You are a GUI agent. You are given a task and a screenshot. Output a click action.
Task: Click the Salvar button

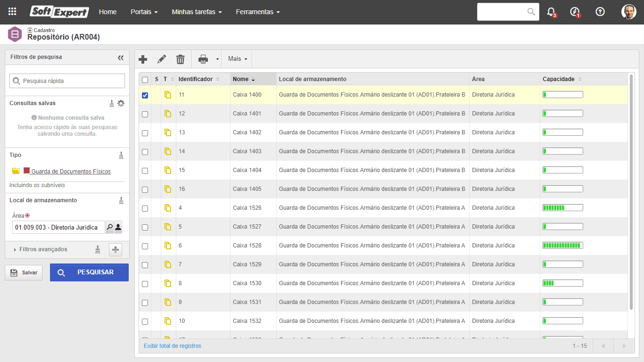(x=24, y=272)
